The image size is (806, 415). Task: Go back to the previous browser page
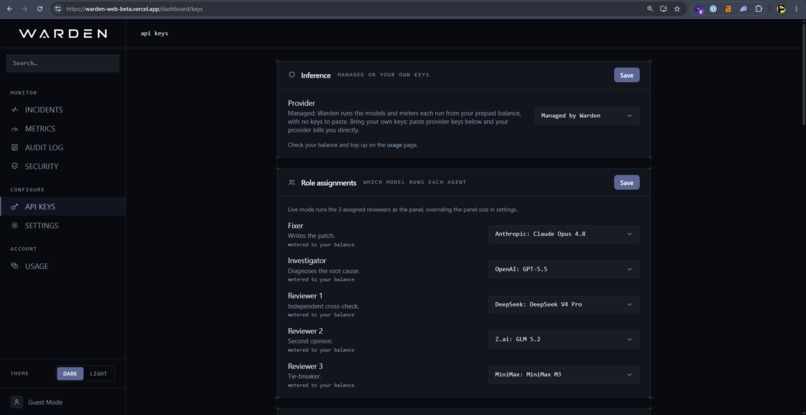pyautogui.click(x=9, y=9)
